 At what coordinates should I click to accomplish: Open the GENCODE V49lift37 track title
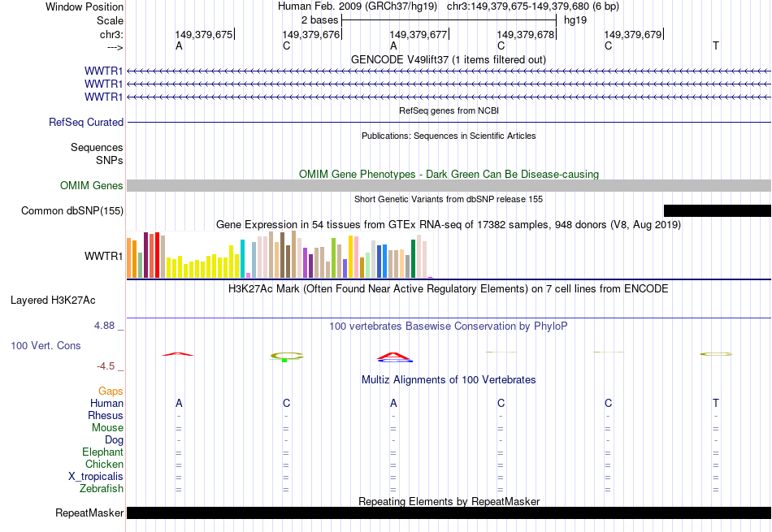449,59
